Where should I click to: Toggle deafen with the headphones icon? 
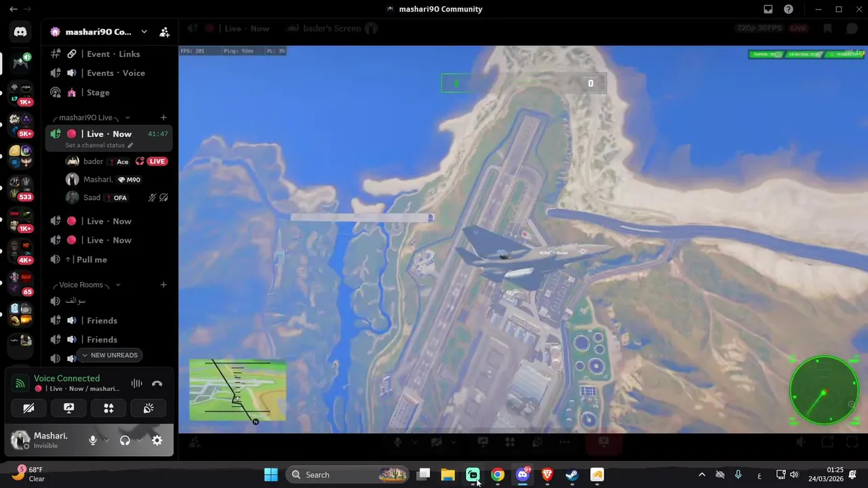tap(125, 441)
